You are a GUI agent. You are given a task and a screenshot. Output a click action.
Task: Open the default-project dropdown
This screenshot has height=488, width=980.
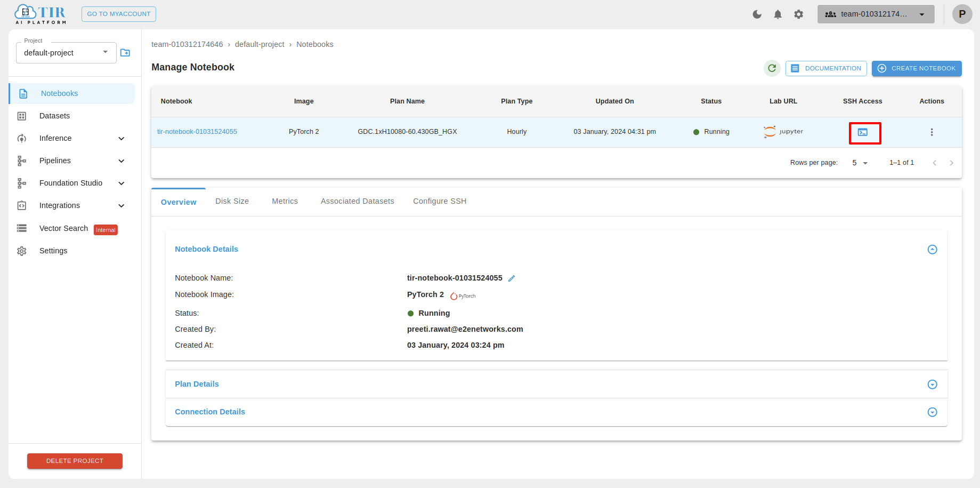click(x=66, y=53)
